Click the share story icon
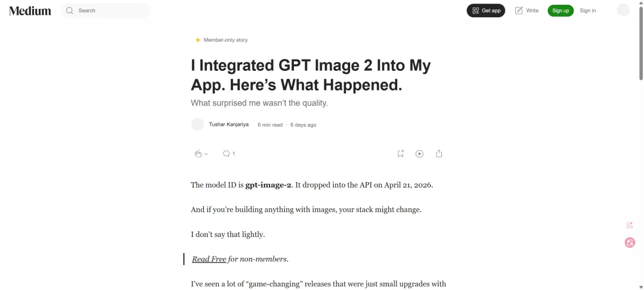This screenshot has width=644, height=290. [x=439, y=154]
